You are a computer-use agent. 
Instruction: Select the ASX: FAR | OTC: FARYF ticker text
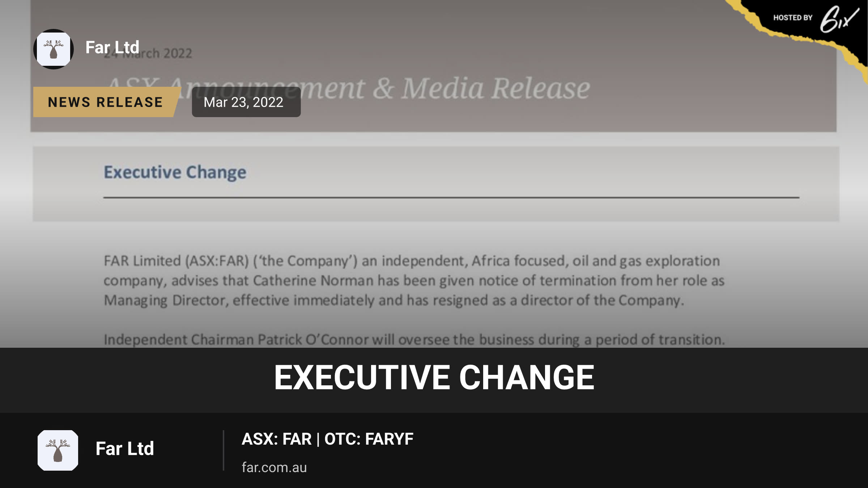click(x=327, y=439)
